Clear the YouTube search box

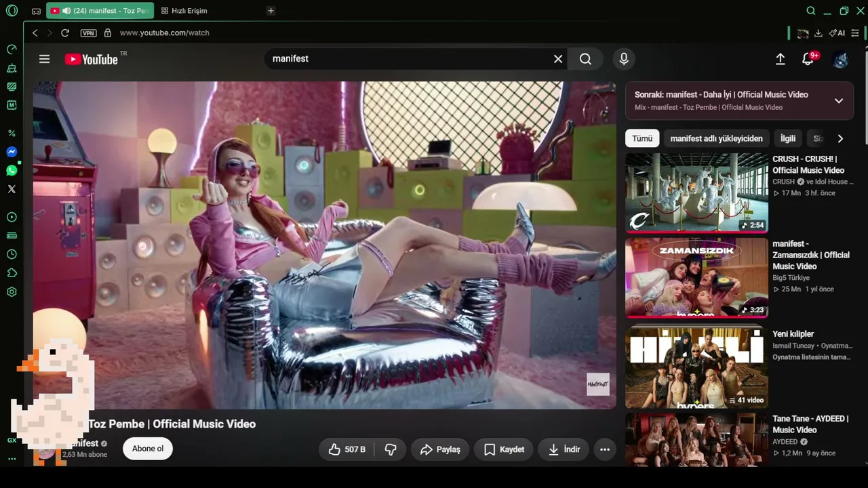pos(558,59)
